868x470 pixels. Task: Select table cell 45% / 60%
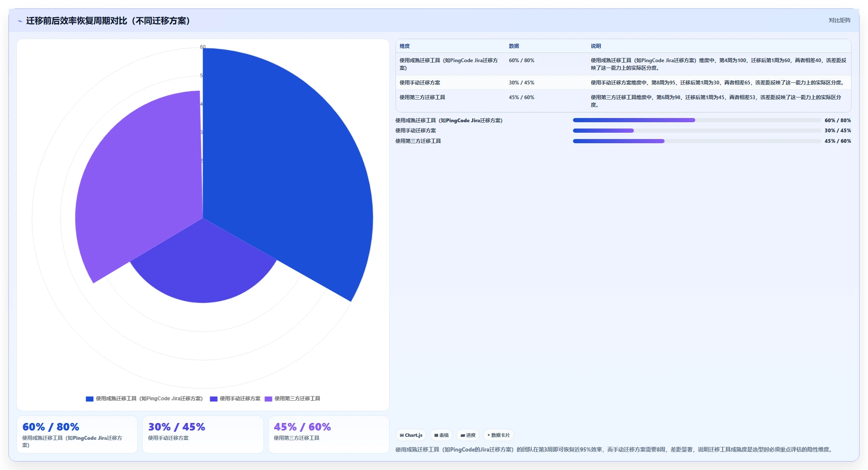(521, 97)
